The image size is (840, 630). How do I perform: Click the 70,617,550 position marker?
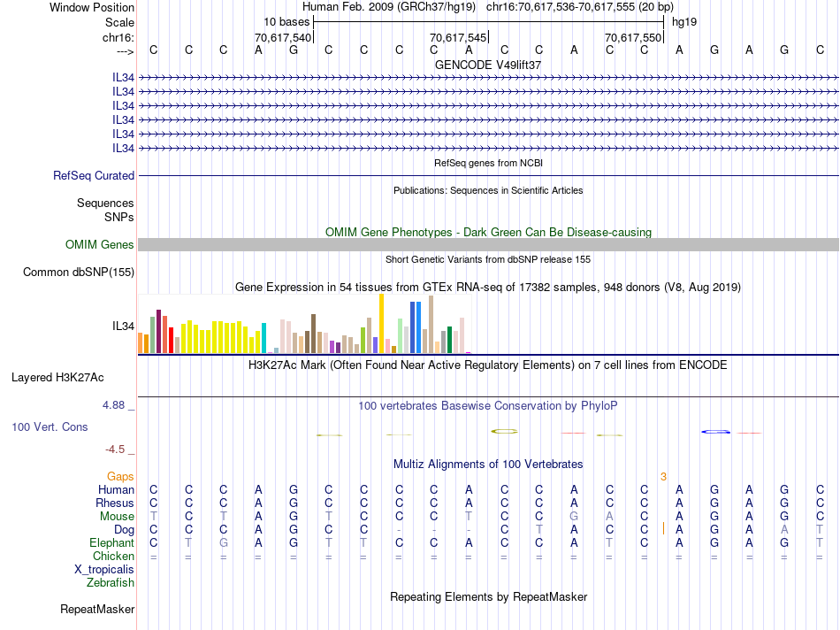[x=633, y=37]
